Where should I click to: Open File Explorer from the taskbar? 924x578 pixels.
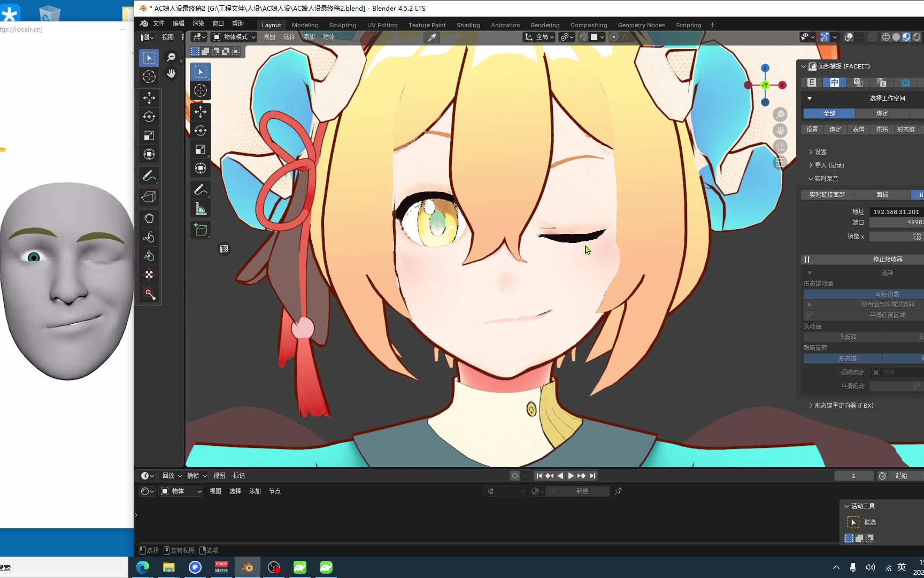(x=169, y=567)
